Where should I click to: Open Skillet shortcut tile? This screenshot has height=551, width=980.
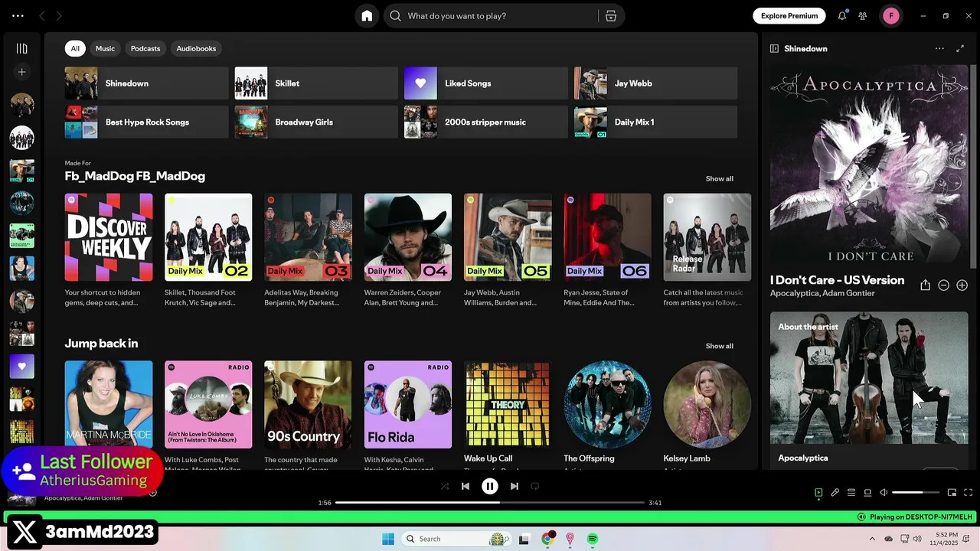[x=316, y=83]
